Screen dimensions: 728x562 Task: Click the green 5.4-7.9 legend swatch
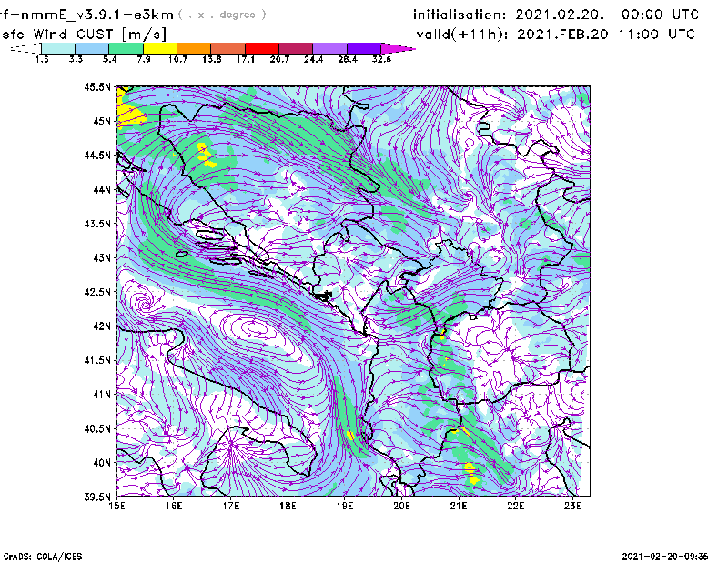[126, 48]
